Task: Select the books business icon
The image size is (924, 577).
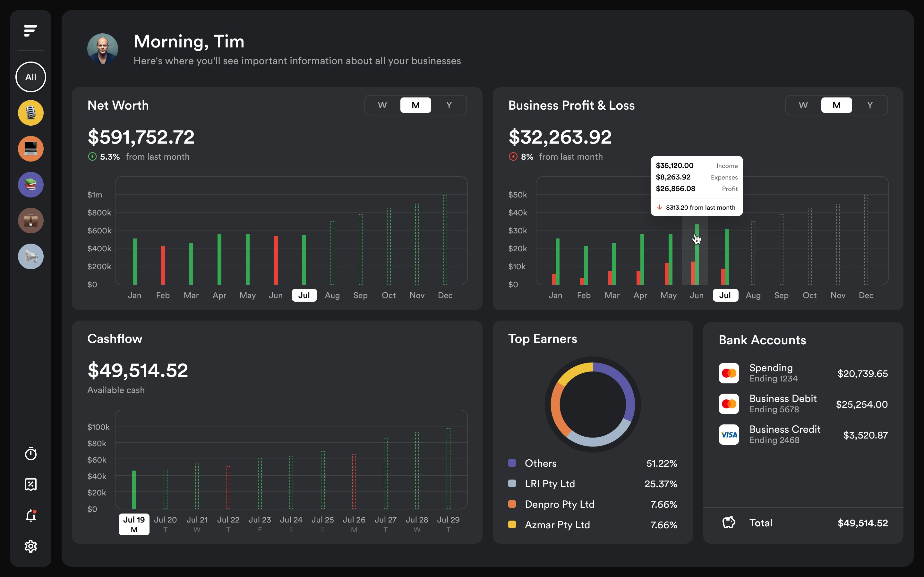Action: (x=30, y=185)
